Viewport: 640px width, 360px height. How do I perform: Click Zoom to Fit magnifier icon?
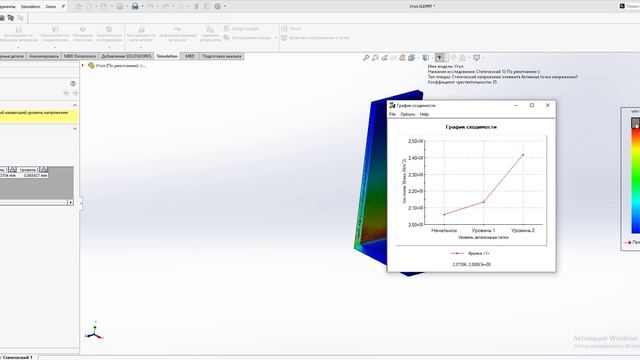[x=366, y=58]
